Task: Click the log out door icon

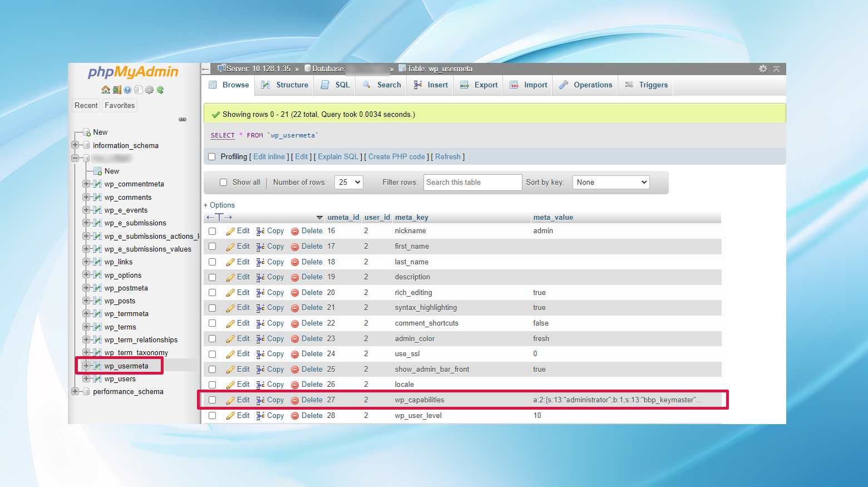Action: [116, 90]
